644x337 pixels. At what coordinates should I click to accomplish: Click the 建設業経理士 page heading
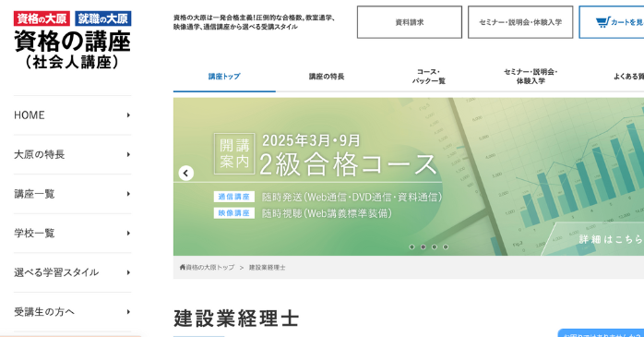[236, 319]
